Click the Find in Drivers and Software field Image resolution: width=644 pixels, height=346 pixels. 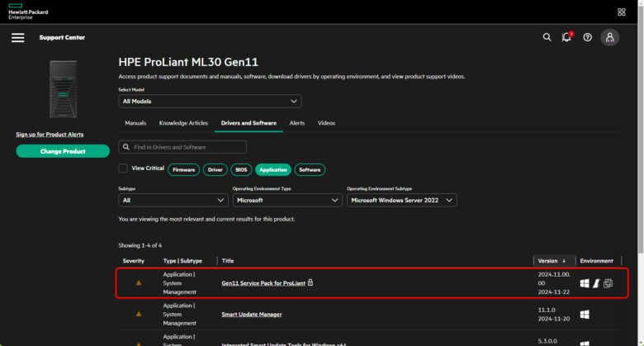[182, 147]
